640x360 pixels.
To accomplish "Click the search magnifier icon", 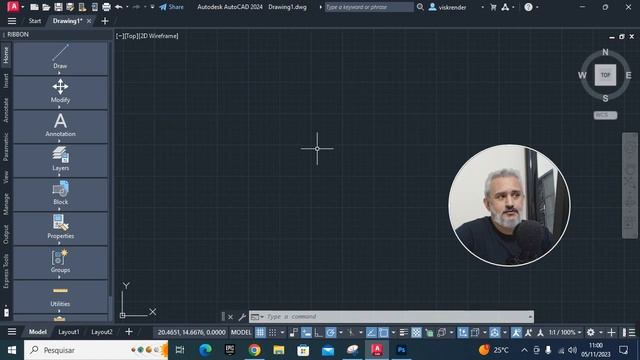I will pyautogui.click(x=420, y=7).
